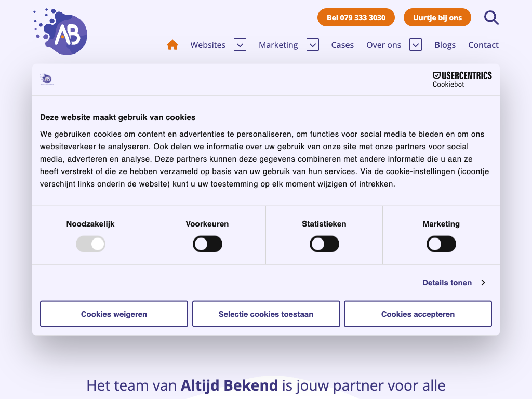Expand the Over ons submenu chevron
This screenshot has height=399, width=532.
click(416, 45)
